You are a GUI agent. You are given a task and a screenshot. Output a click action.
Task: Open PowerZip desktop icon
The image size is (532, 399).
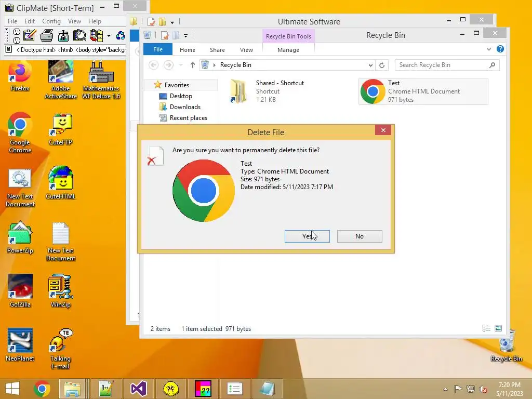[20, 237]
